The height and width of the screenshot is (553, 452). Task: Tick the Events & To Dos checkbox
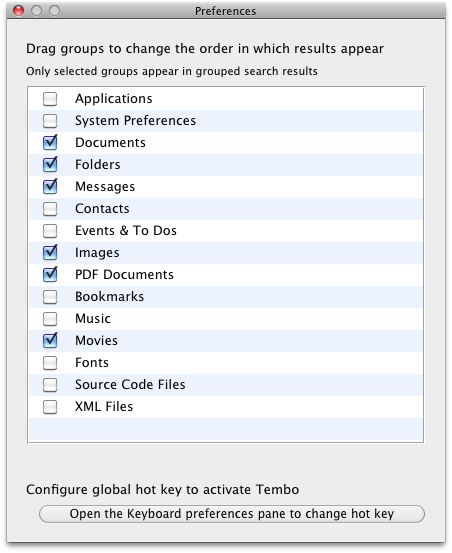[50, 231]
